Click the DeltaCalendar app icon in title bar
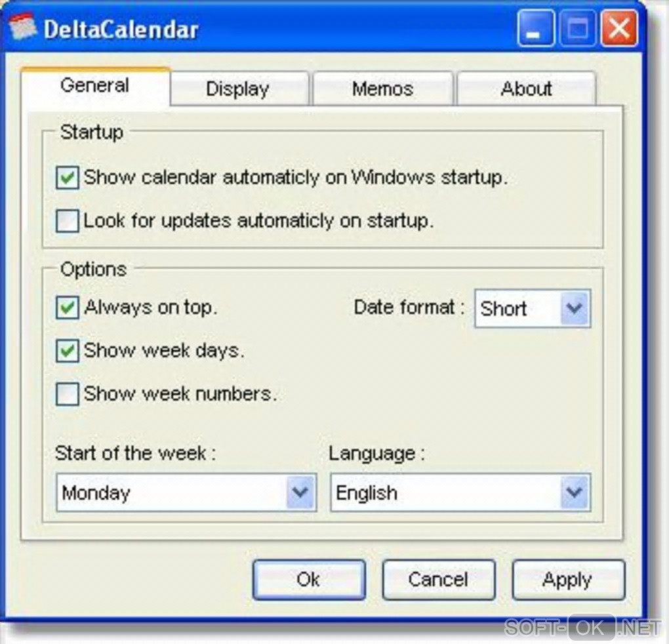 pos(23,29)
